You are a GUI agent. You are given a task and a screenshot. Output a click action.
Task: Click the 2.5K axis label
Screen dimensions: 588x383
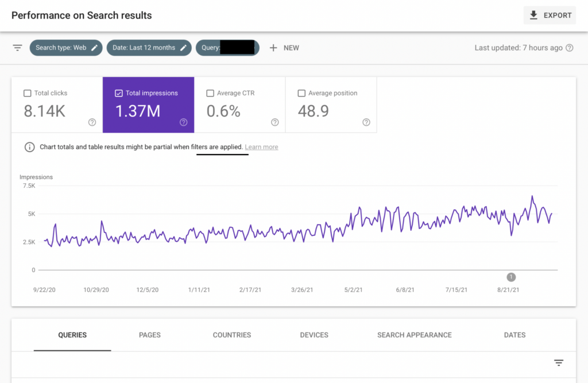coord(29,242)
